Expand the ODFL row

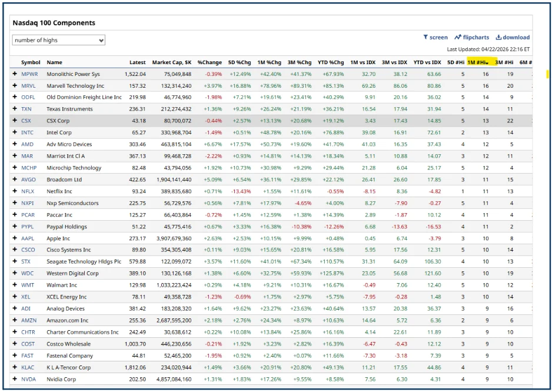tap(15, 97)
